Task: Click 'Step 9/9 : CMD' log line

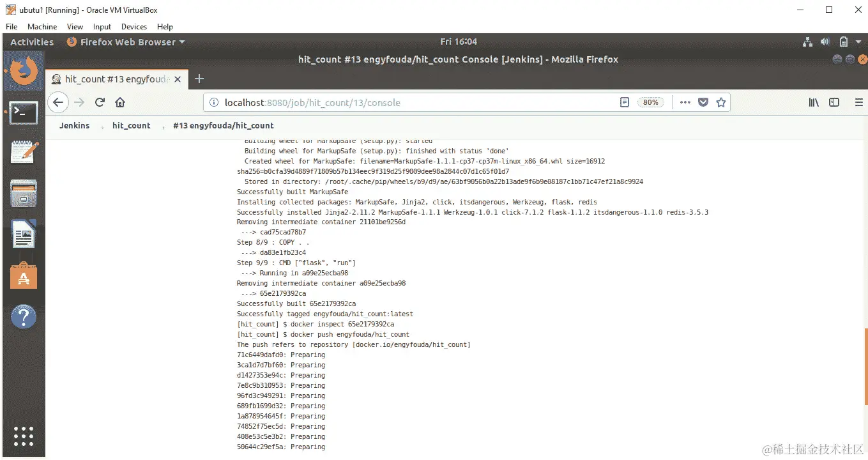Action: [296, 263]
